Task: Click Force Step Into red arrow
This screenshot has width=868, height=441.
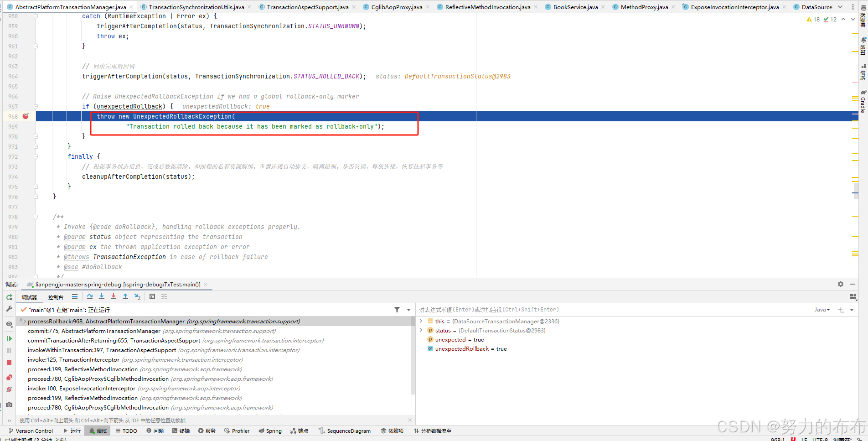Action: pyautogui.click(x=114, y=296)
